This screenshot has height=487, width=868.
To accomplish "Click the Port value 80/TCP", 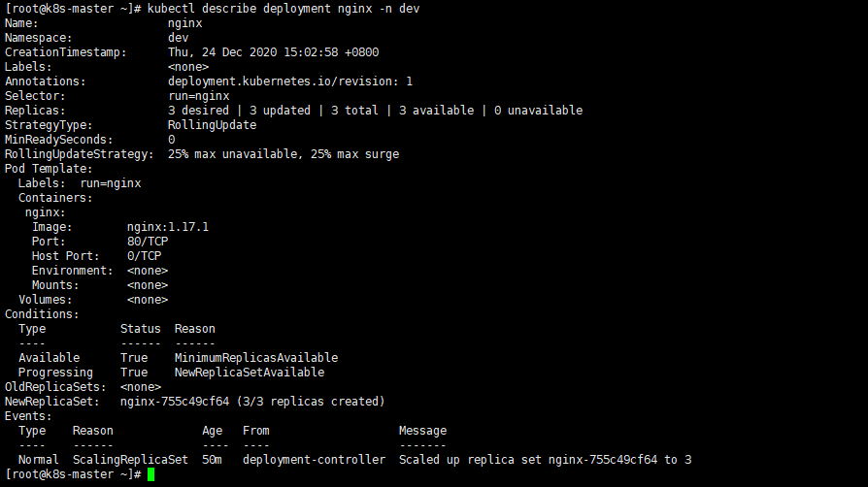I will click(x=148, y=242).
